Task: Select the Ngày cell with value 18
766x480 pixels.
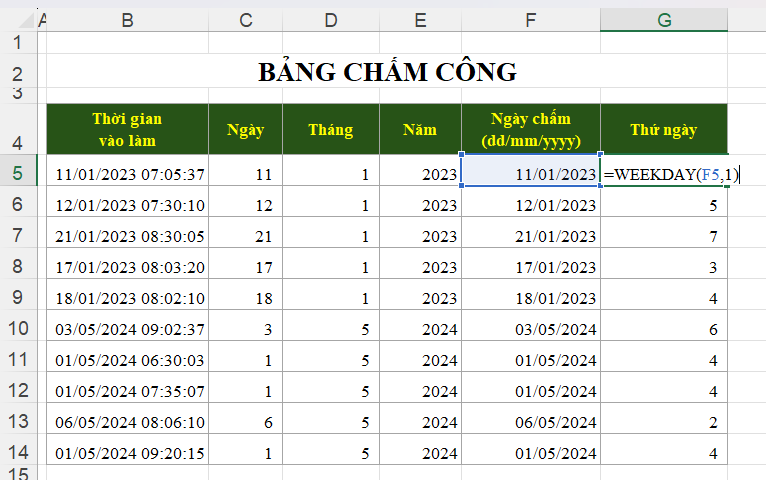Action: (245, 298)
